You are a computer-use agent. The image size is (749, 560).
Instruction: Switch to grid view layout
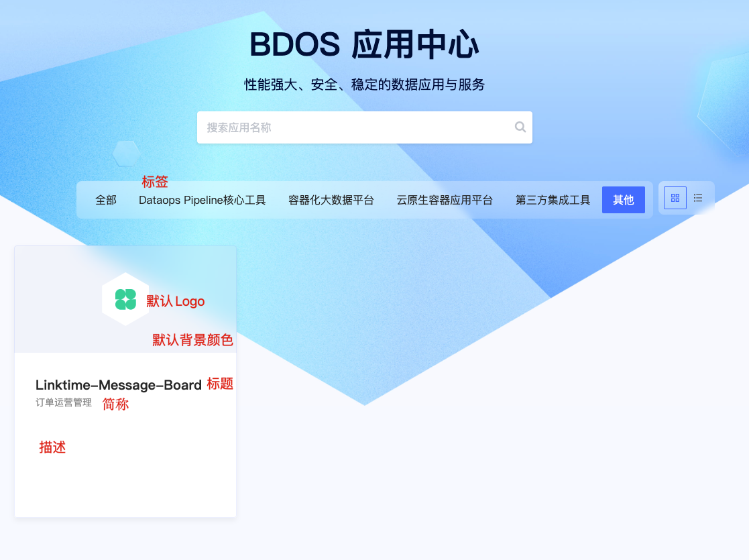(x=675, y=198)
